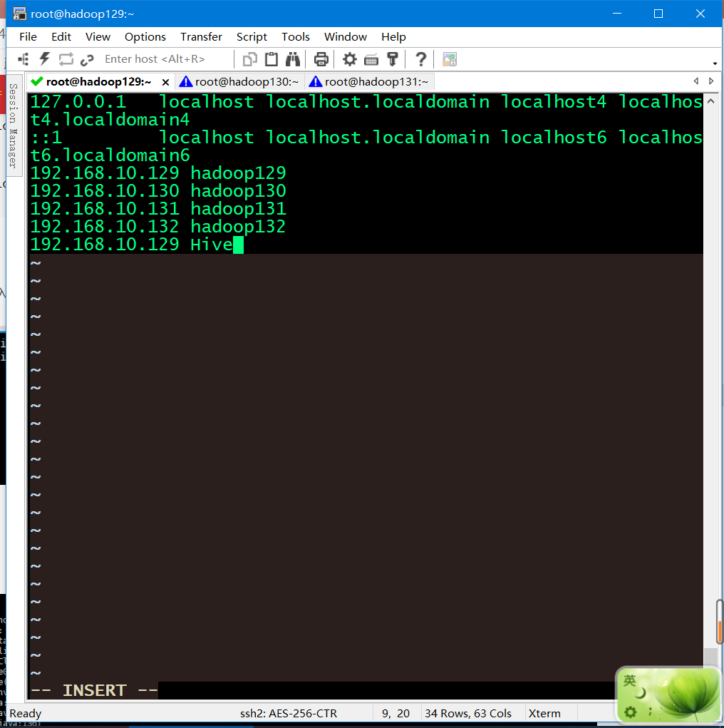Click 'Ready' status bar text
The image size is (724, 728).
[26, 713]
